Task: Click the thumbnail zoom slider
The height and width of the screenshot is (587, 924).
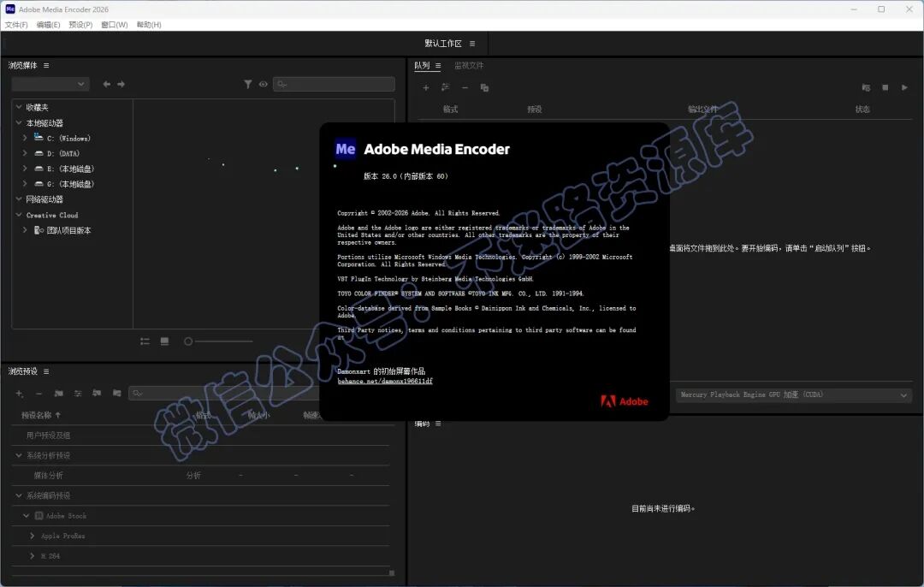Action: (x=219, y=341)
